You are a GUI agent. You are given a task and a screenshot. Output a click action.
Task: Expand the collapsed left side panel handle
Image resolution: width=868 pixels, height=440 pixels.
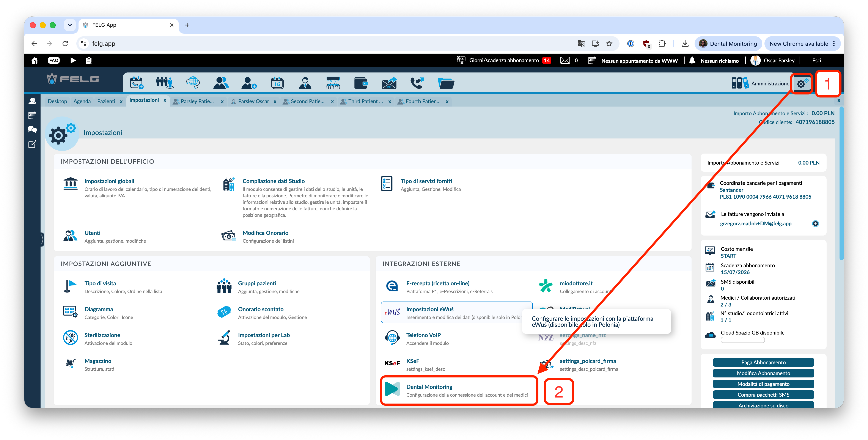pos(42,240)
